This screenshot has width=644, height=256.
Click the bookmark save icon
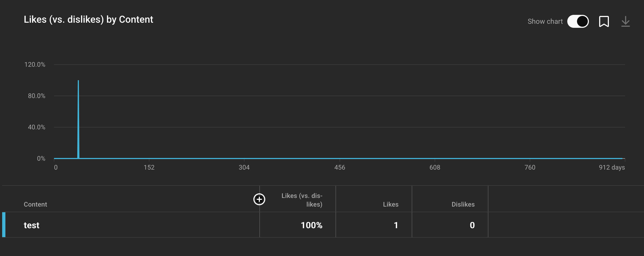[604, 21]
